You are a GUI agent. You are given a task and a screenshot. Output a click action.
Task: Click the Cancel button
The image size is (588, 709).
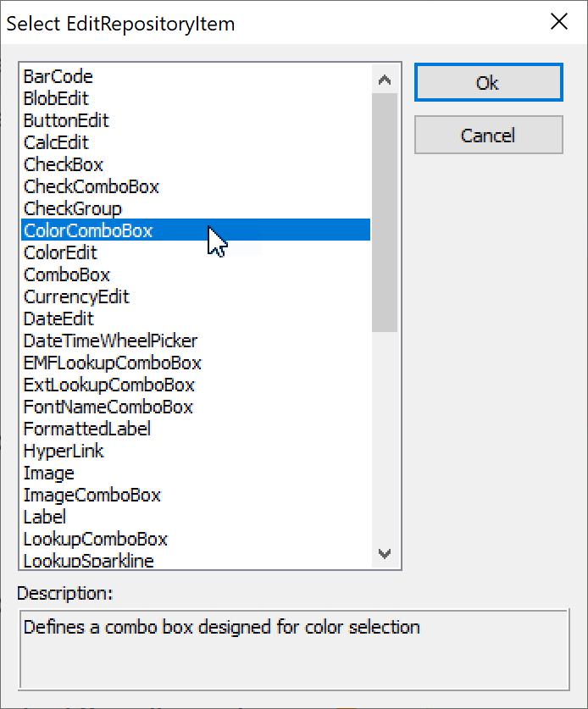(488, 136)
